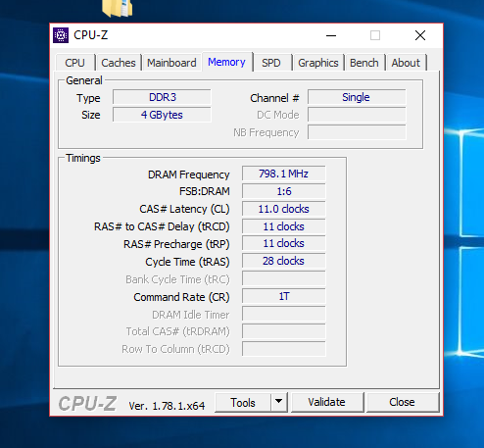
Task: Open the folder icon on the desktop
Action: click(x=118, y=8)
